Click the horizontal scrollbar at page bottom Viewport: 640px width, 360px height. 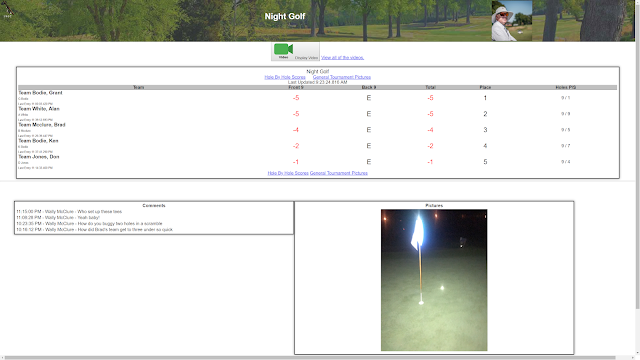point(308,358)
